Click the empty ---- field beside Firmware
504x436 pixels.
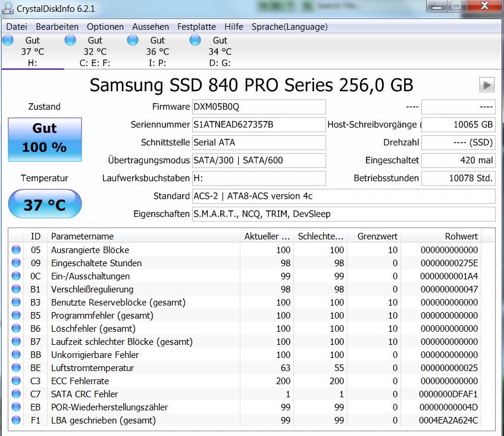(x=458, y=107)
